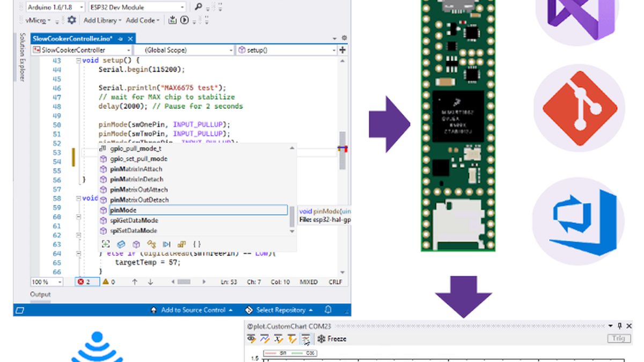Click the CRLF line ending indicator
The image size is (644, 362).
(335, 282)
